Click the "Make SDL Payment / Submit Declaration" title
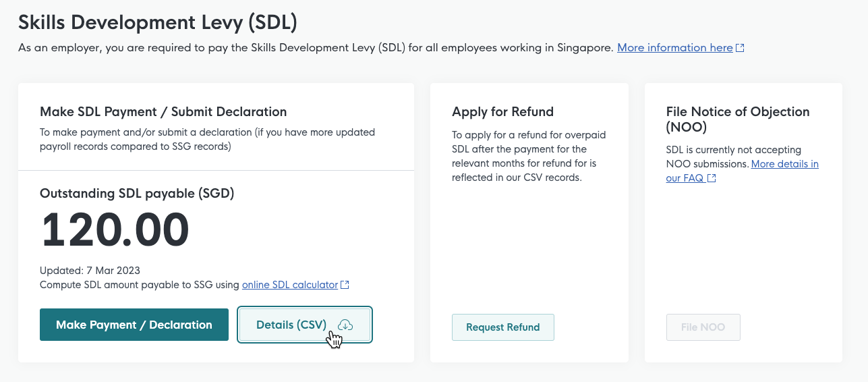The height and width of the screenshot is (382, 868). tap(163, 112)
